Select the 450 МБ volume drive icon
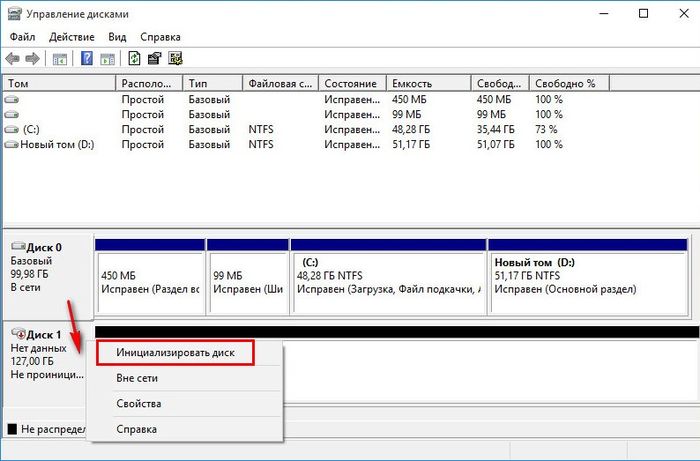 [x=12, y=100]
